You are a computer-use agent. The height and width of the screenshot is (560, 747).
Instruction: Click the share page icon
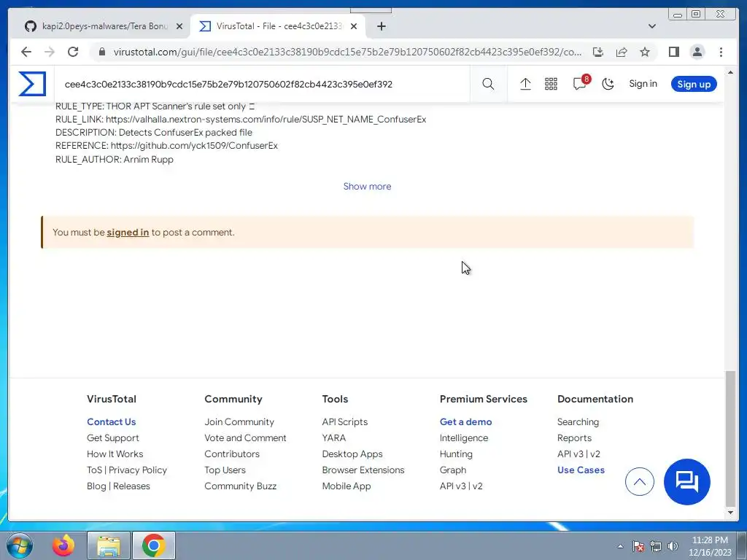pyautogui.click(x=622, y=52)
